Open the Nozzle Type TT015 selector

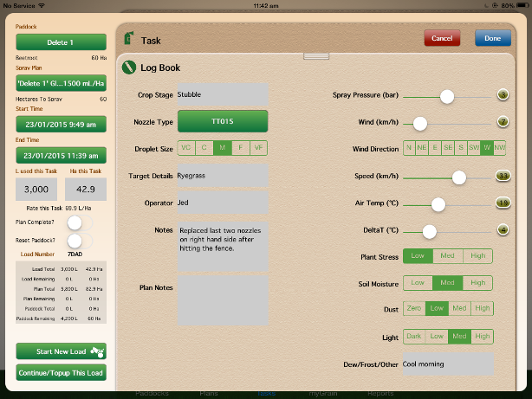[x=223, y=121]
